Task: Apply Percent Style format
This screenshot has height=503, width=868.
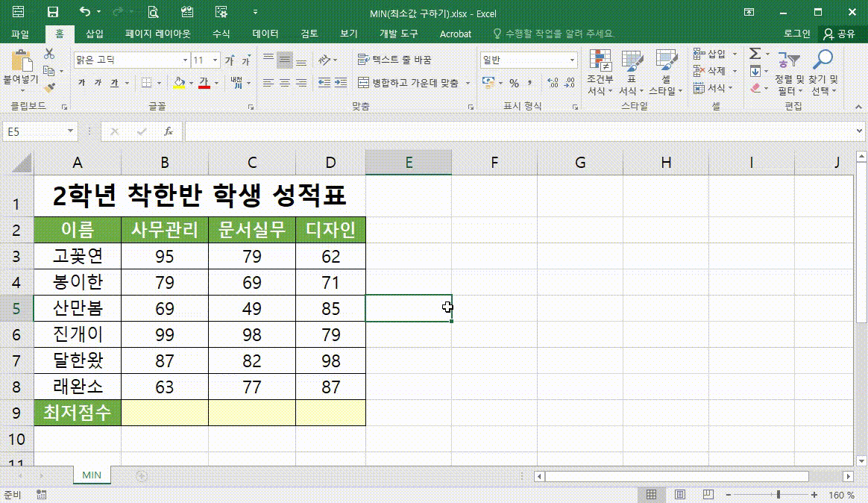Action: (515, 83)
